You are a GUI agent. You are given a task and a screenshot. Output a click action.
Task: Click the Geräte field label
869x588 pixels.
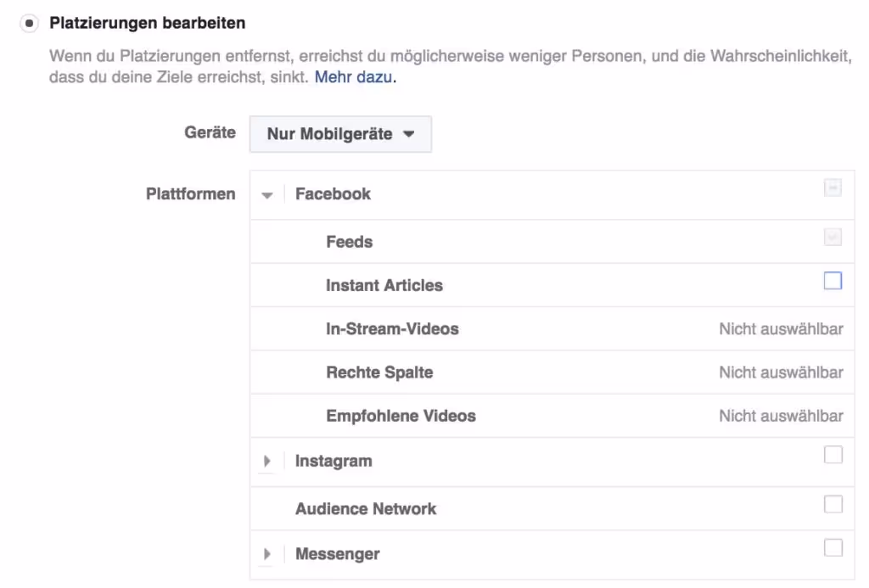coord(210,132)
